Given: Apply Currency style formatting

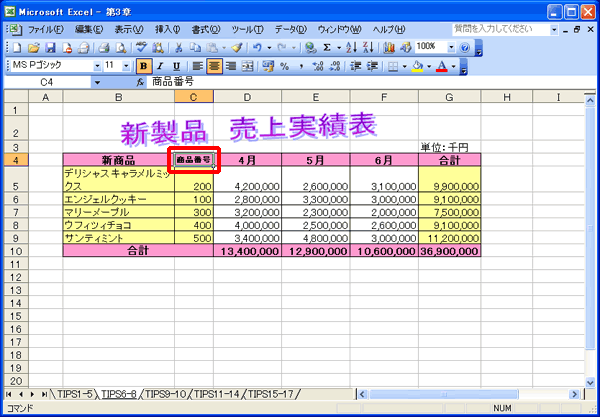Looking at the screenshot, I should click(x=268, y=67).
